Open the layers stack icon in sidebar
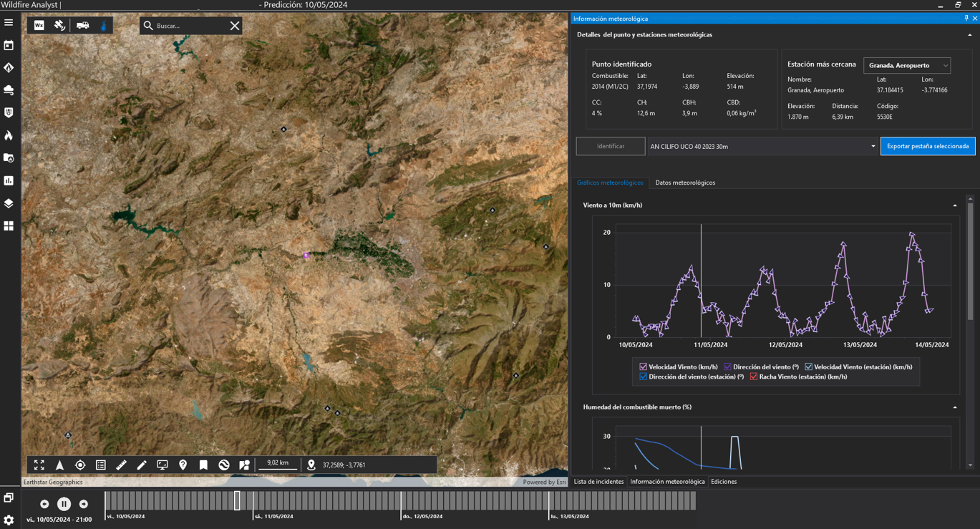 9,203
